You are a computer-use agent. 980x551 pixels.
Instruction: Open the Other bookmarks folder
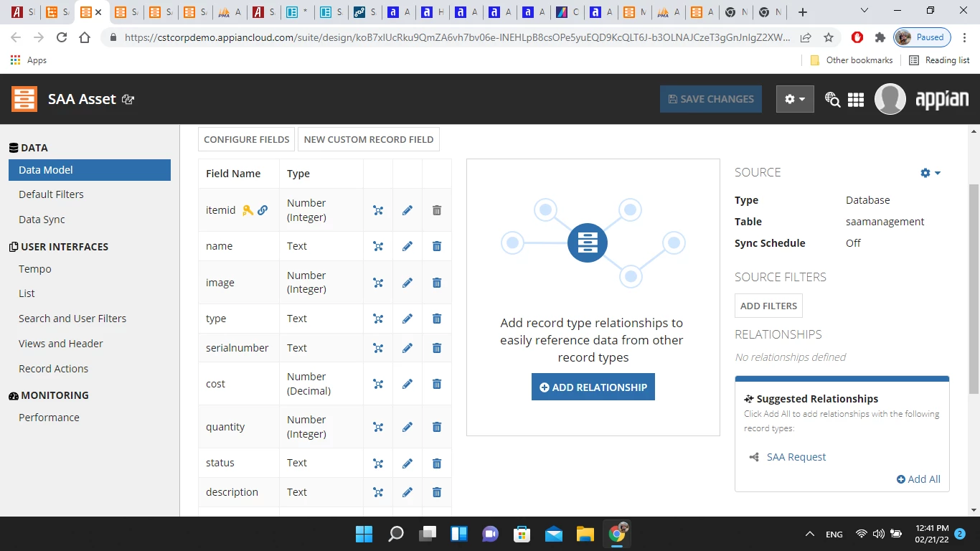[x=851, y=60]
